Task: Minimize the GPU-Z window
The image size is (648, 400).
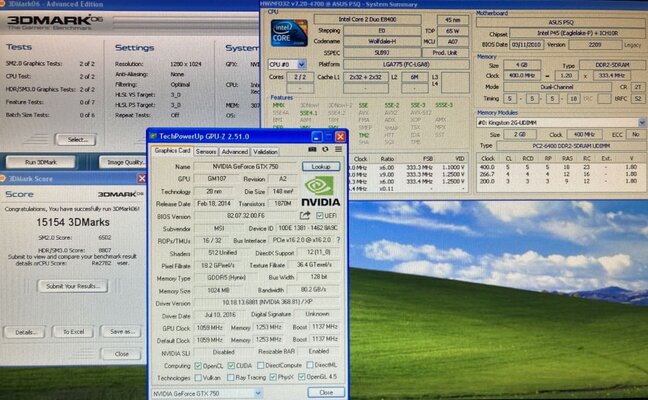Action: tap(317, 136)
